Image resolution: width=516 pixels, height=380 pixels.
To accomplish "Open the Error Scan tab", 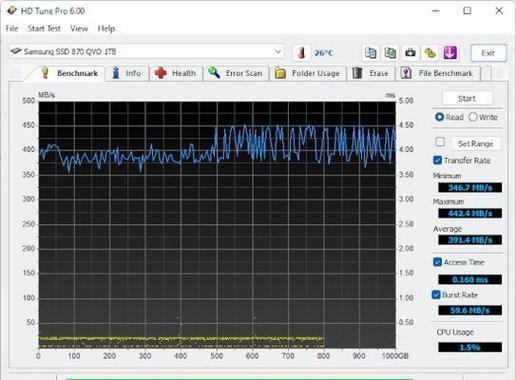I will (236, 73).
